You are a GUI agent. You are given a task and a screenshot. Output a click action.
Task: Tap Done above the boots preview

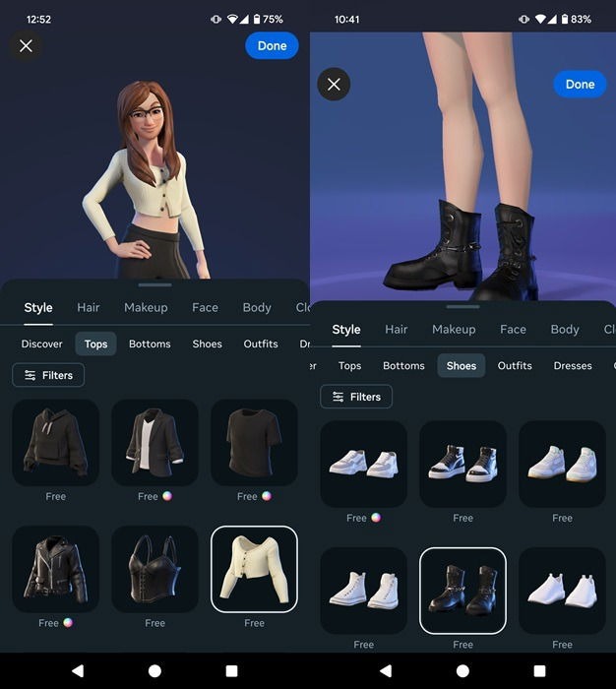[580, 84]
